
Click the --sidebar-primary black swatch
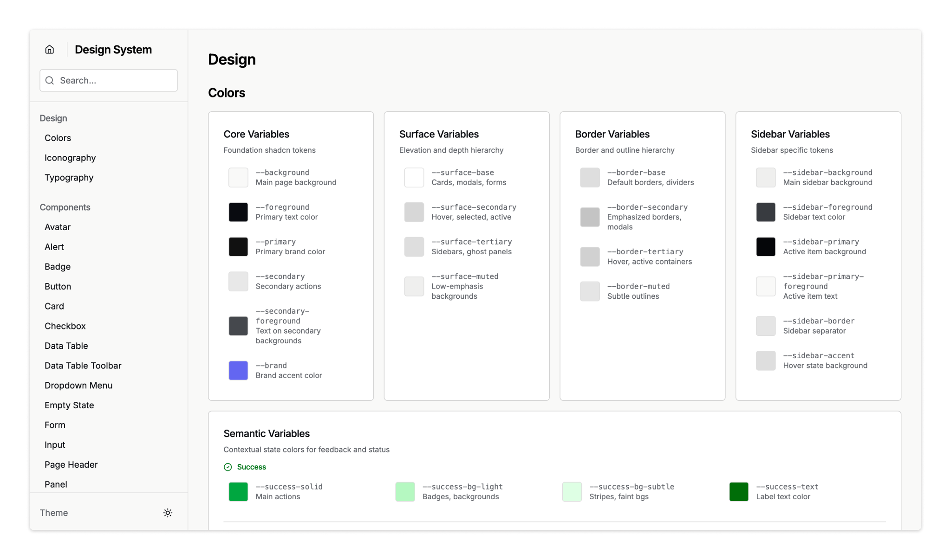(x=766, y=246)
